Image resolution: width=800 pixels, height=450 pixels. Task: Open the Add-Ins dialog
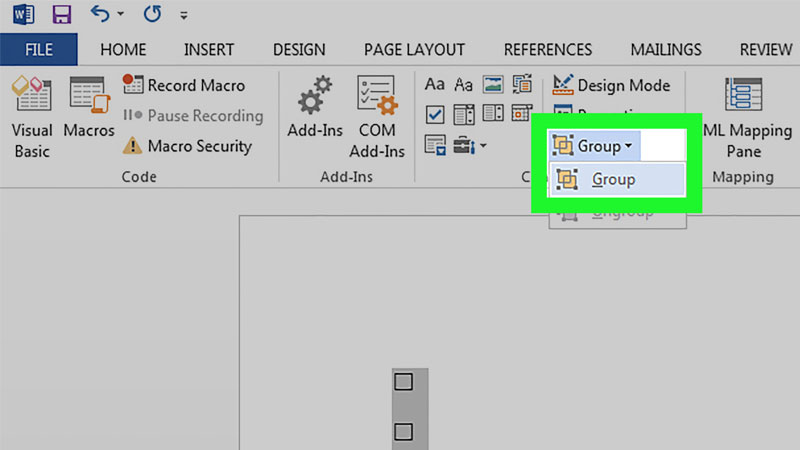(315, 107)
